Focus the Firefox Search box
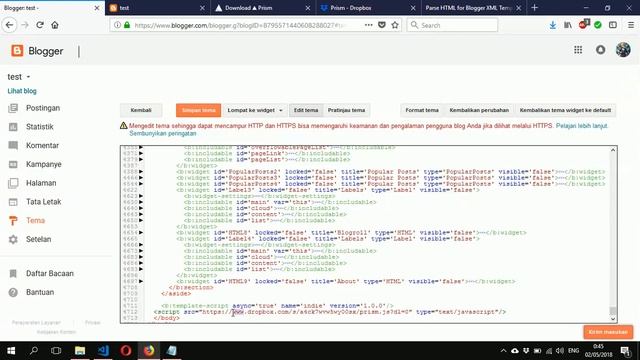Image resolution: width=640 pixels, height=360 pixels. tap(452, 25)
